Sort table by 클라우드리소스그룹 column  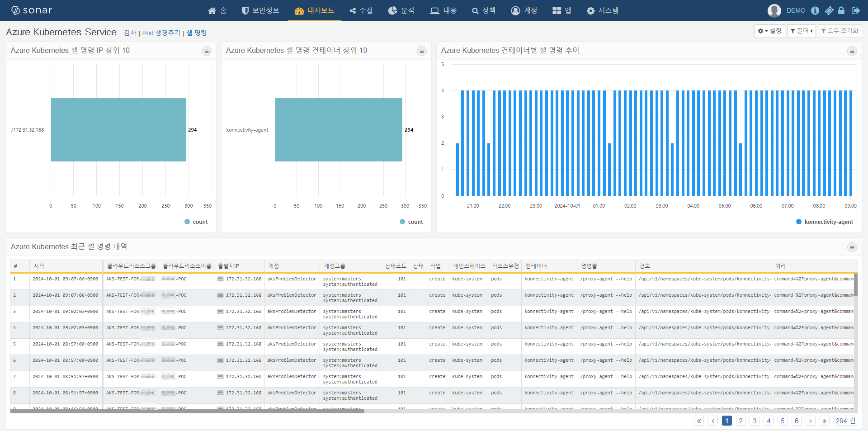point(131,266)
